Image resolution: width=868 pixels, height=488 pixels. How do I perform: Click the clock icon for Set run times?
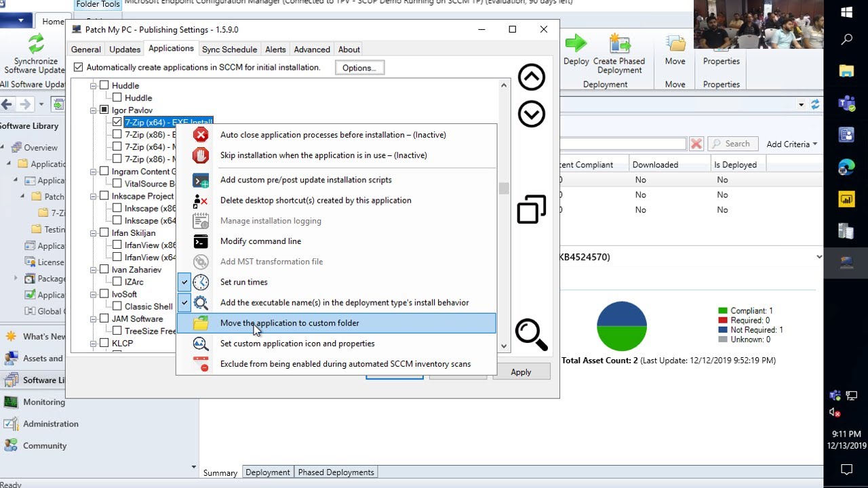[x=201, y=282]
